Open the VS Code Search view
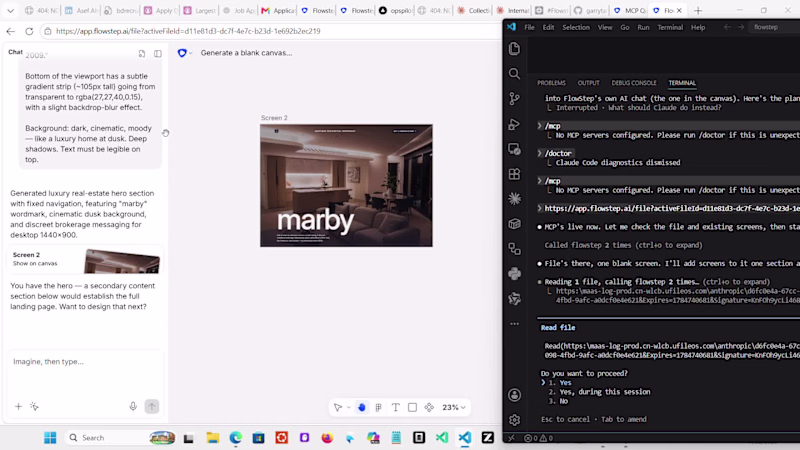The image size is (800, 450). [x=514, y=73]
